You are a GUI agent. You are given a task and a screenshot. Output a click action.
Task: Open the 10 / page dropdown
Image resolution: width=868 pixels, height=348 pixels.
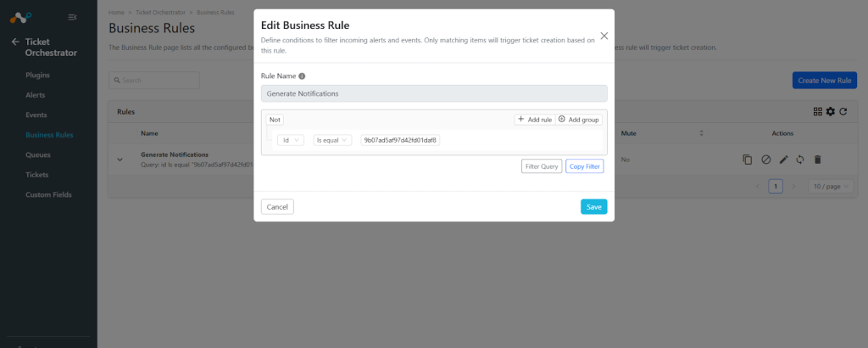tap(831, 187)
